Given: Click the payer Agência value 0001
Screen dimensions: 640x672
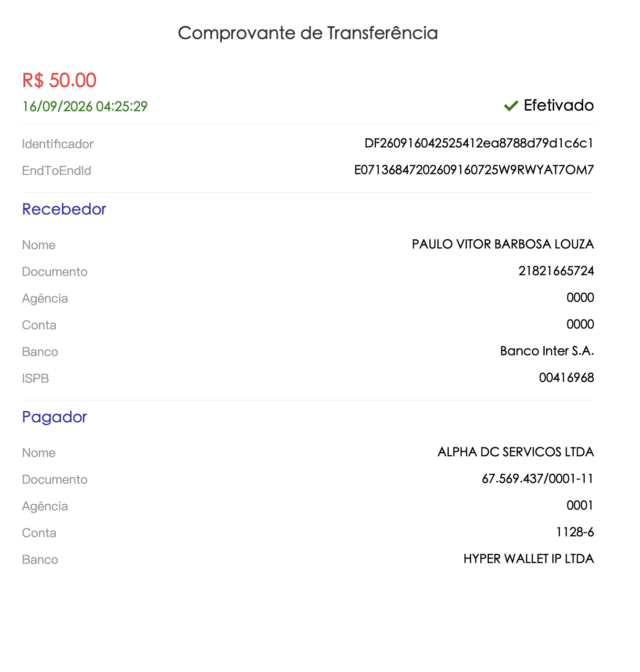Looking at the screenshot, I should pos(580,506).
